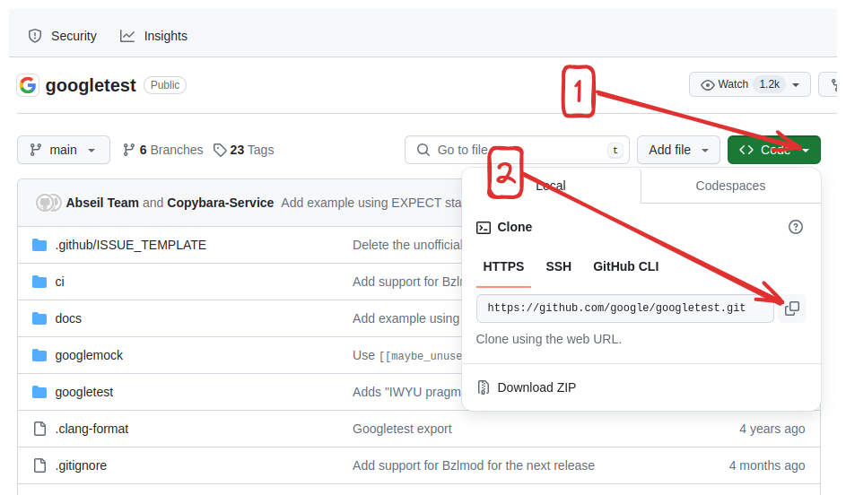Open the .clang-format file
This screenshot has height=504, width=846.
(x=92, y=429)
